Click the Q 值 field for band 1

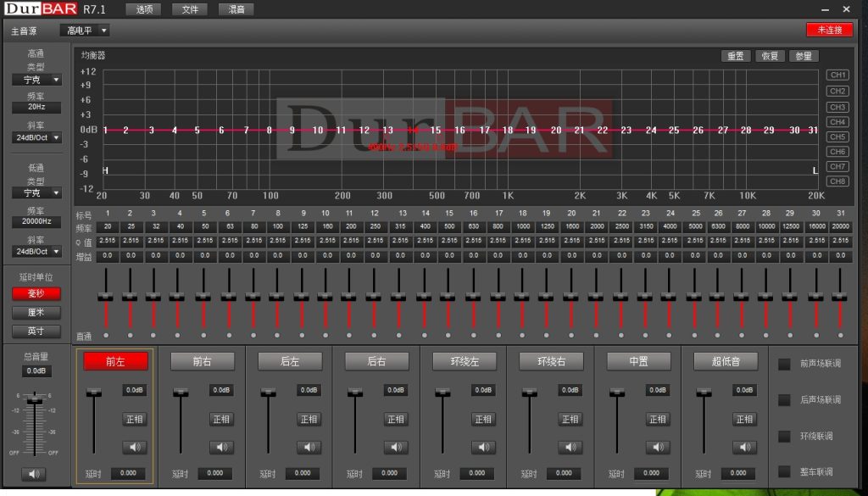[x=107, y=241]
